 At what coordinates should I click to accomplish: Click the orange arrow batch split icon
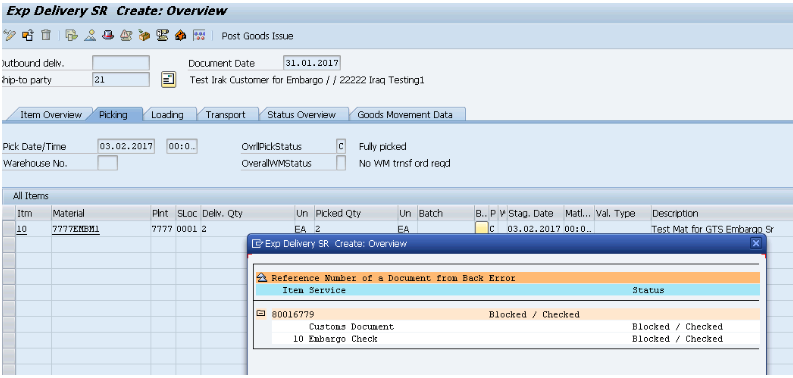(181, 35)
